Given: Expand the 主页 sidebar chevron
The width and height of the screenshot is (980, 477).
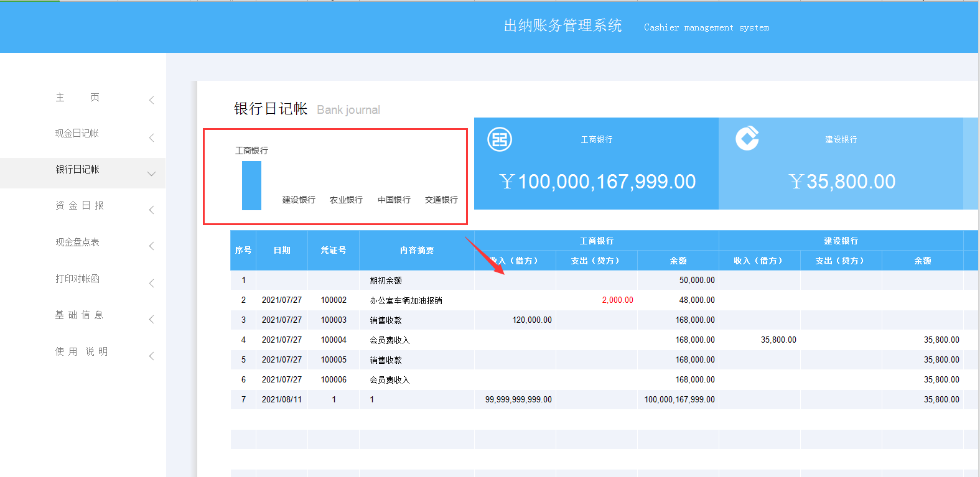Looking at the screenshot, I should [x=151, y=100].
